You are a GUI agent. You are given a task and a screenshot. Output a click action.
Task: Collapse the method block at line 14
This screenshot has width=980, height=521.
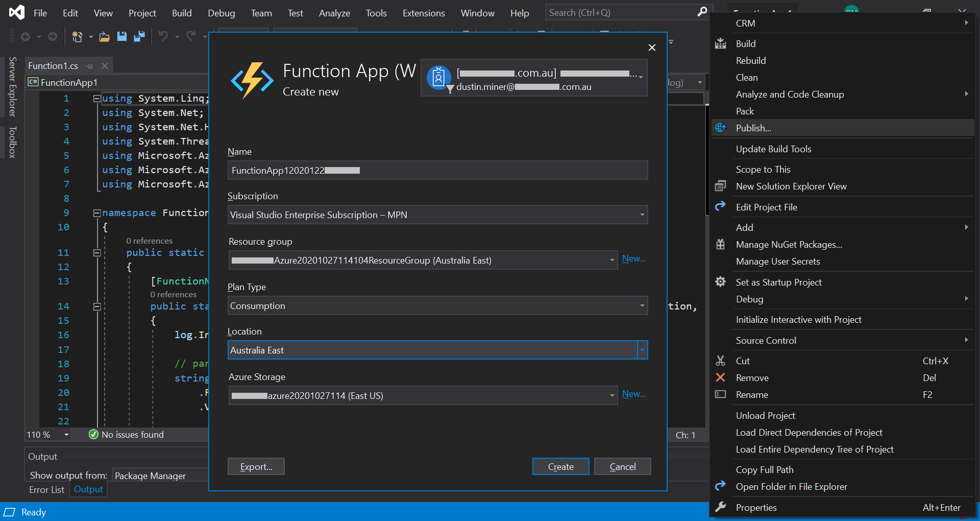97,306
